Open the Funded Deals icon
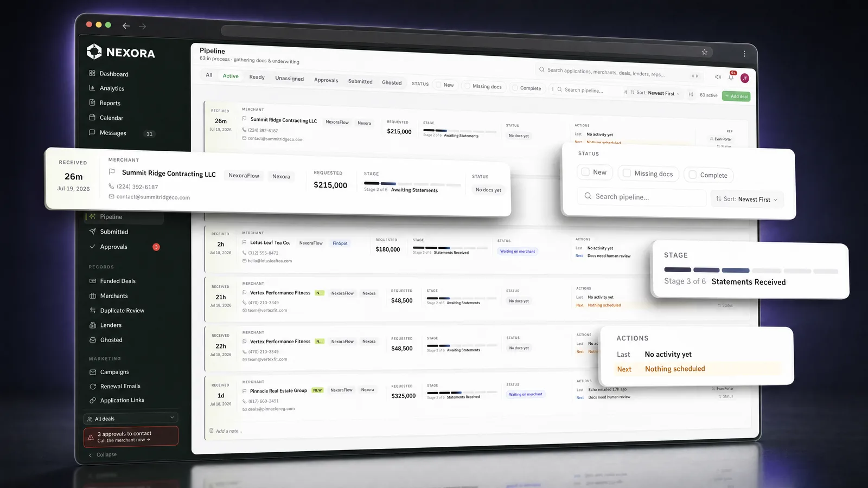 93,281
